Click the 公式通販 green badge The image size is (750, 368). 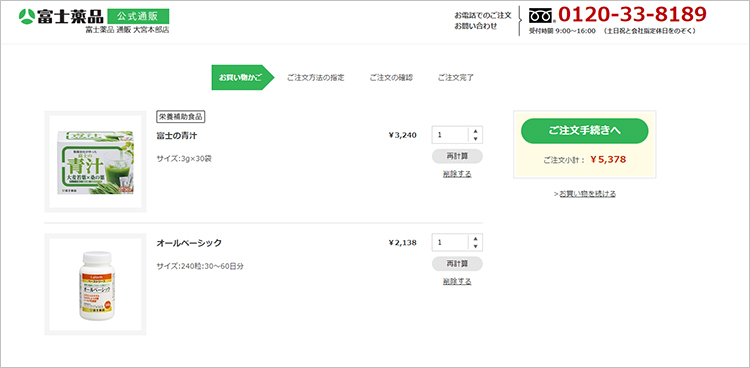138,16
